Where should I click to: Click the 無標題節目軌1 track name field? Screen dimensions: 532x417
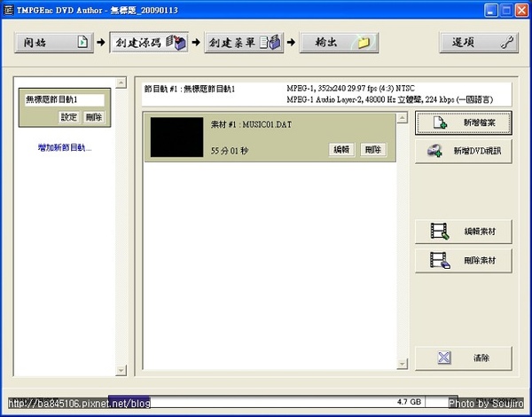coord(65,100)
